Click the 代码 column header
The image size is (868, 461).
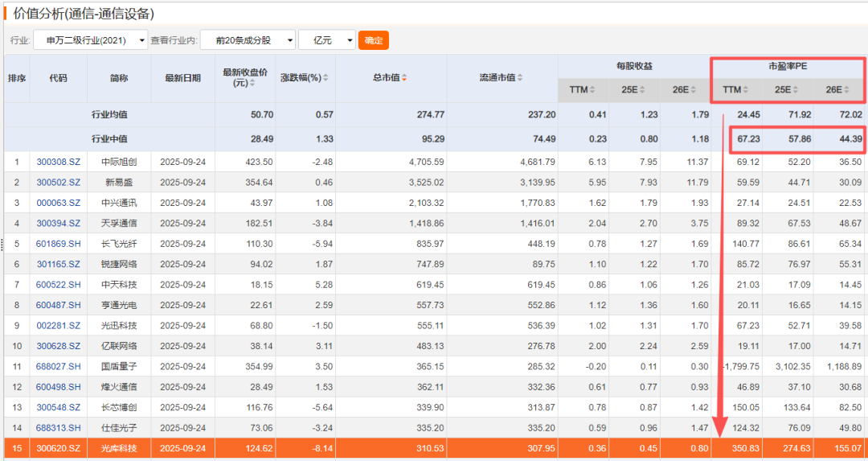coord(58,78)
